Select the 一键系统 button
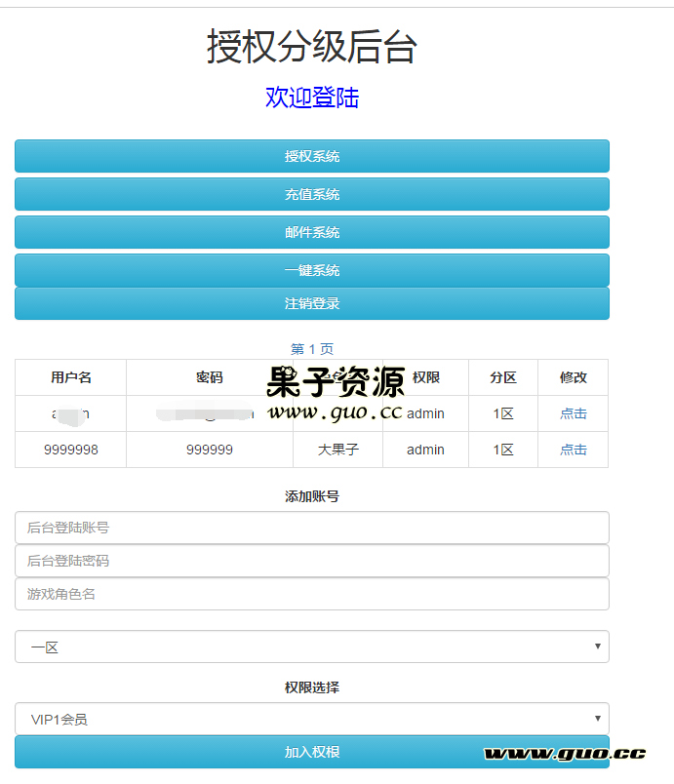Image resolution: width=674 pixels, height=784 pixels. point(312,270)
